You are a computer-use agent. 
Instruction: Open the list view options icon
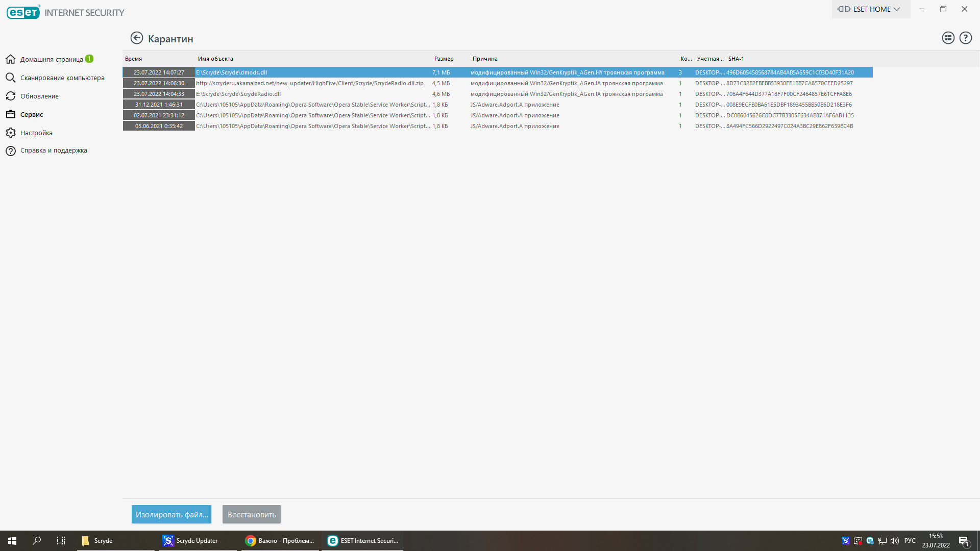coord(948,38)
